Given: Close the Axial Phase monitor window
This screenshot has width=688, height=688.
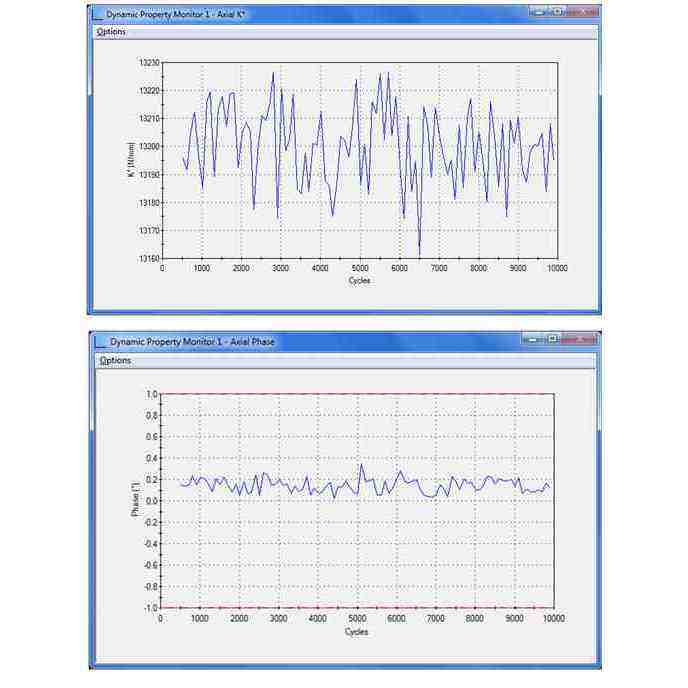Looking at the screenshot, I should coord(578,339).
